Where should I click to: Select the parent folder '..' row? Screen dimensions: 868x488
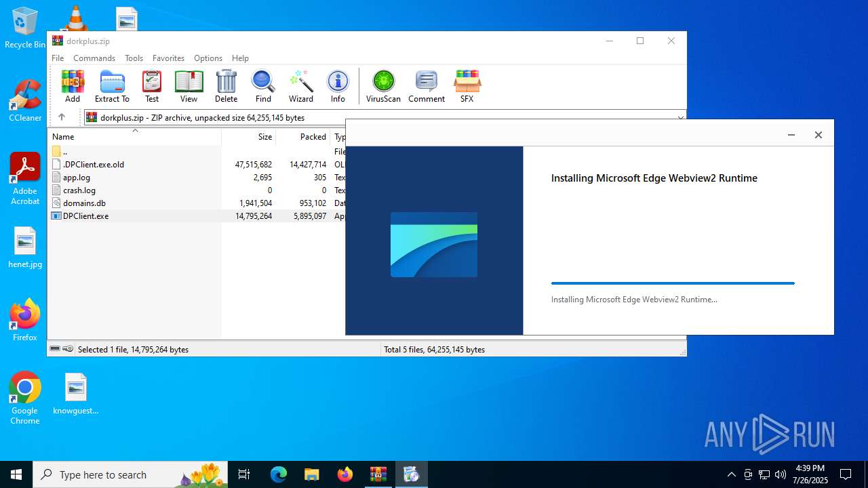(197, 151)
